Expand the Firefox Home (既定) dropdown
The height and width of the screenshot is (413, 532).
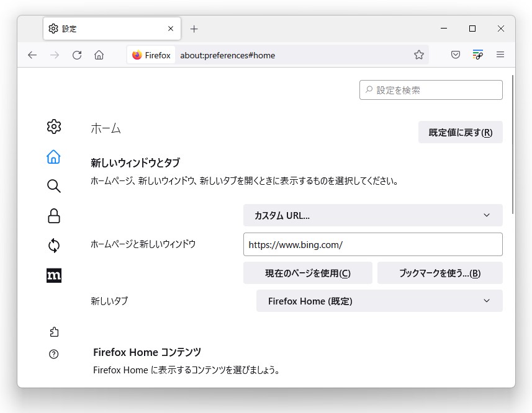click(x=378, y=301)
